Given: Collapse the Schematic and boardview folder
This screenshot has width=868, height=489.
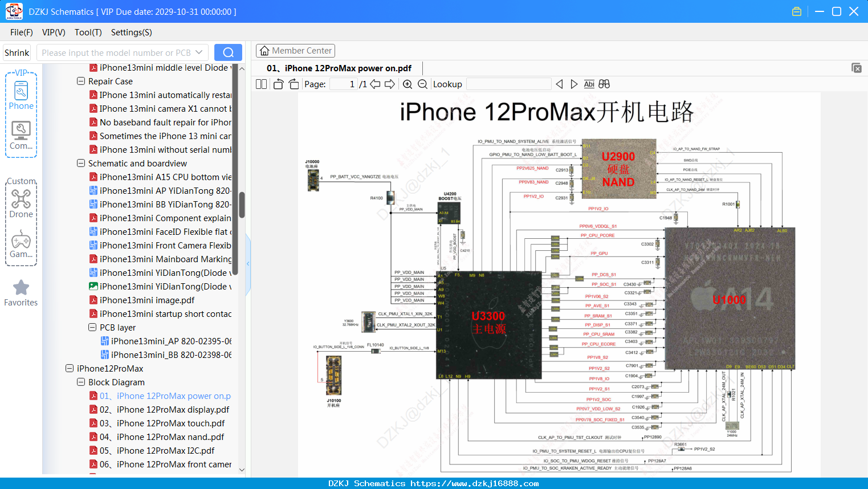Looking at the screenshot, I should [81, 163].
